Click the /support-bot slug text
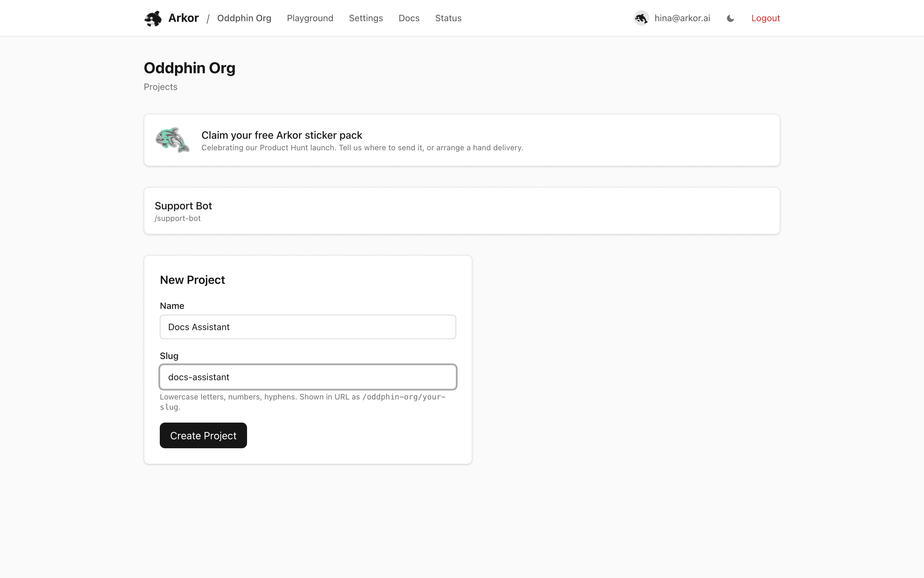The width and height of the screenshot is (924, 578). [177, 218]
